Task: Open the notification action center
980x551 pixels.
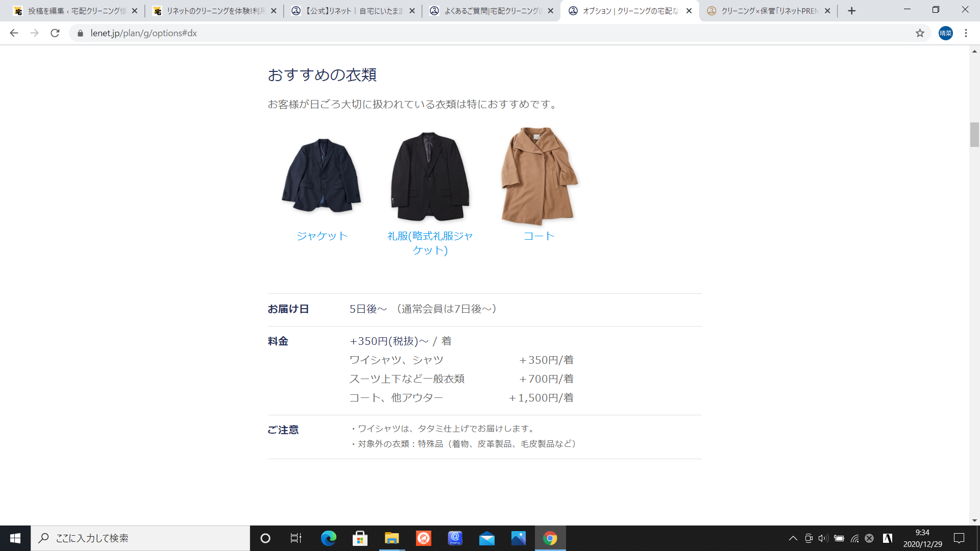Action: [x=959, y=538]
